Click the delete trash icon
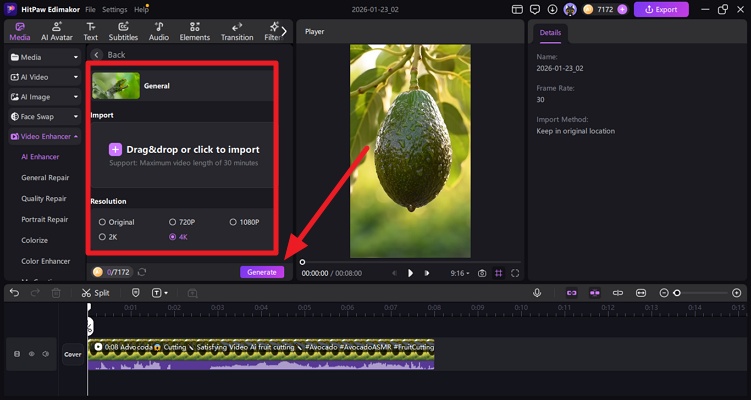 click(56, 293)
